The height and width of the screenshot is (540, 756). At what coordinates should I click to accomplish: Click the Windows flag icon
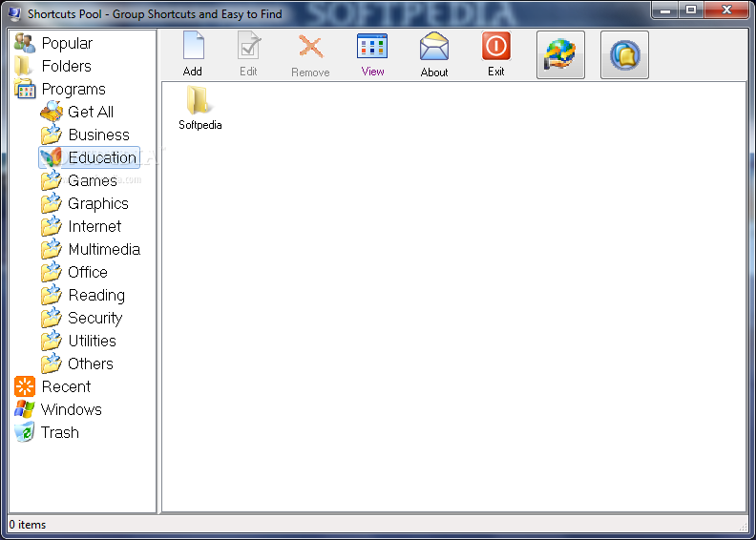point(24,409)
